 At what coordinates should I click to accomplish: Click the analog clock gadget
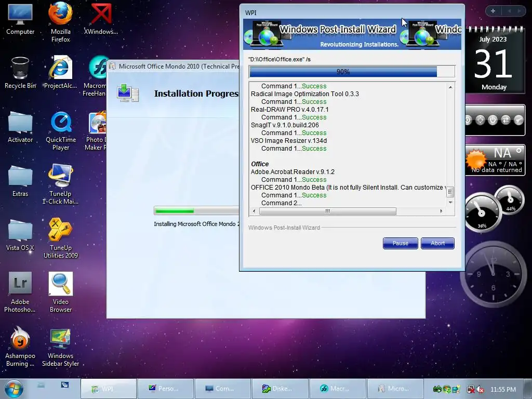coord(494,273)
